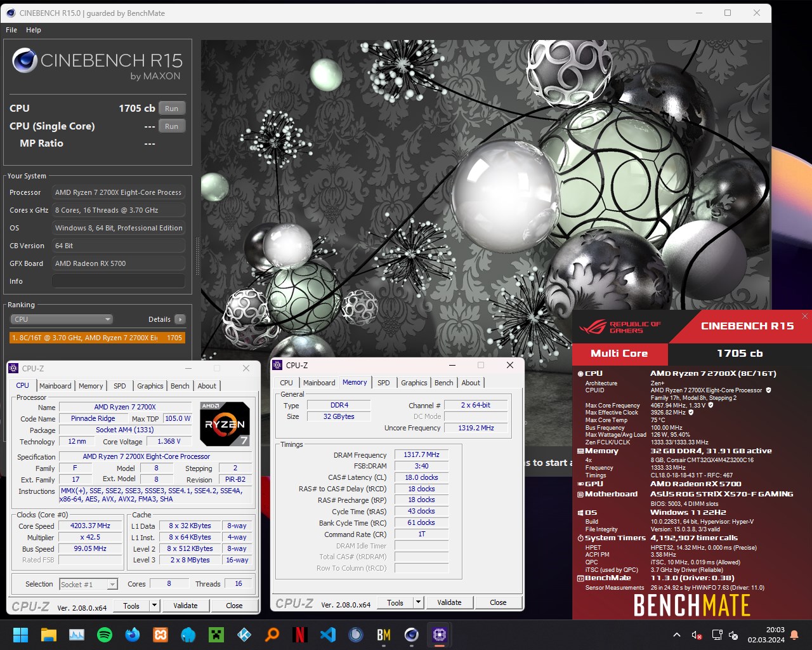Click the panel resize grip beside Cinebench sidebar

(197, 256)
